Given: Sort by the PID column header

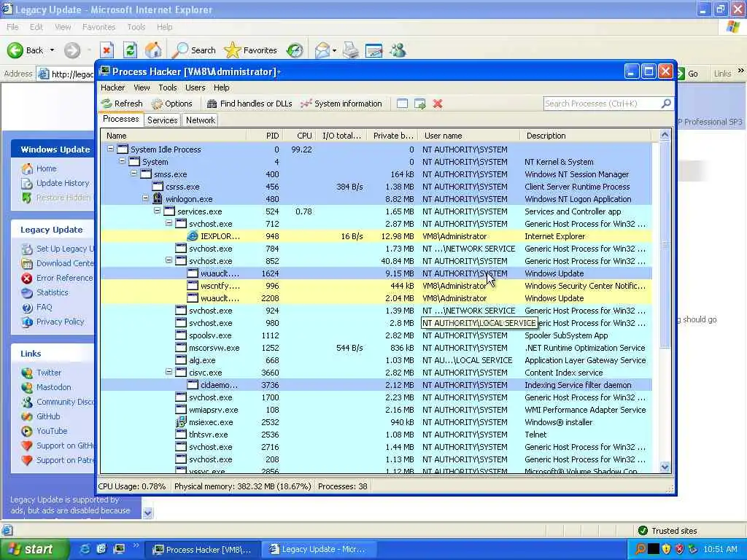Looking at the screenshot, I should point(264,136).
